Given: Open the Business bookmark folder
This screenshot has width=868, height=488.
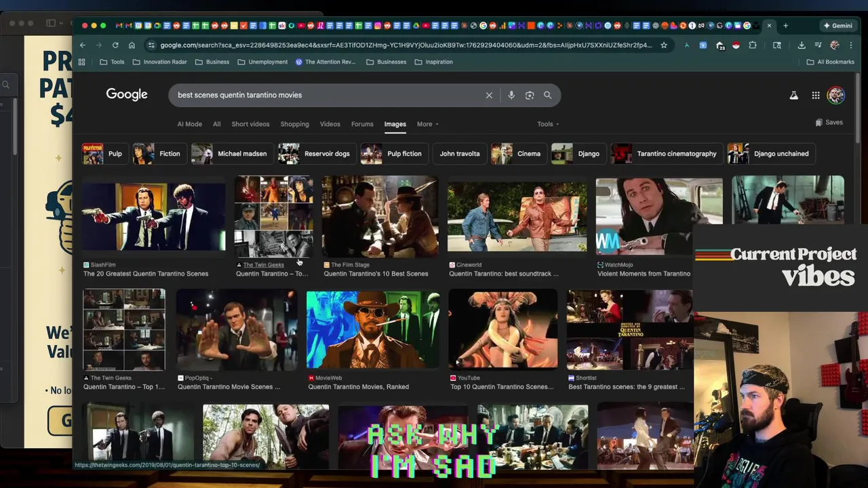Looking at the screenshot, I should (212, 62).
